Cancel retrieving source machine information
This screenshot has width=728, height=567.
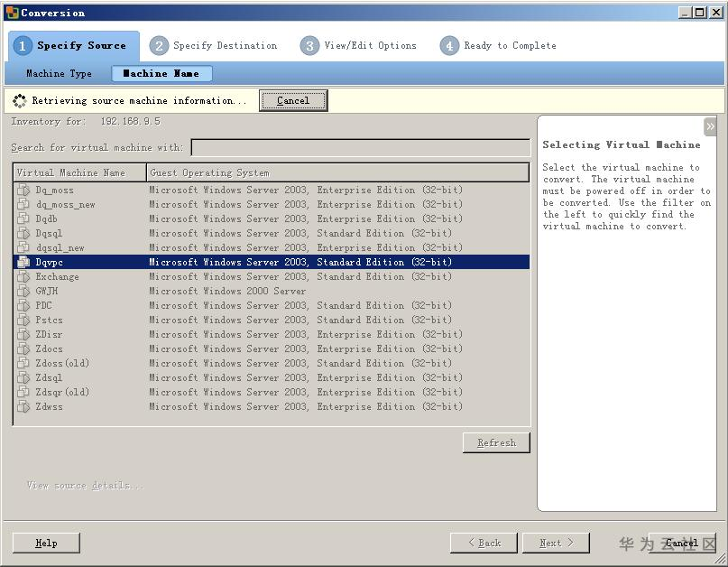point(293,100)
